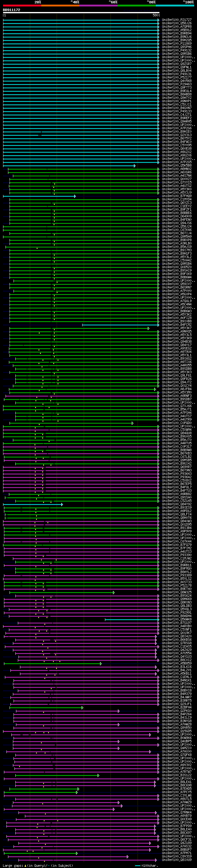Click UniRef100_A5B859 label

coord(176,664)
